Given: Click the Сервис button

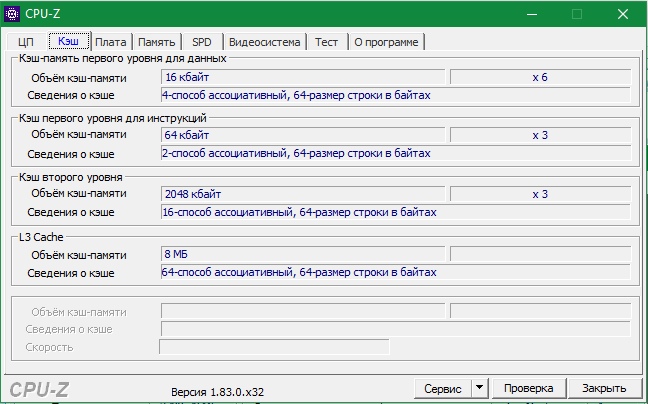Looking at the screenshot, I should point(441,388).
